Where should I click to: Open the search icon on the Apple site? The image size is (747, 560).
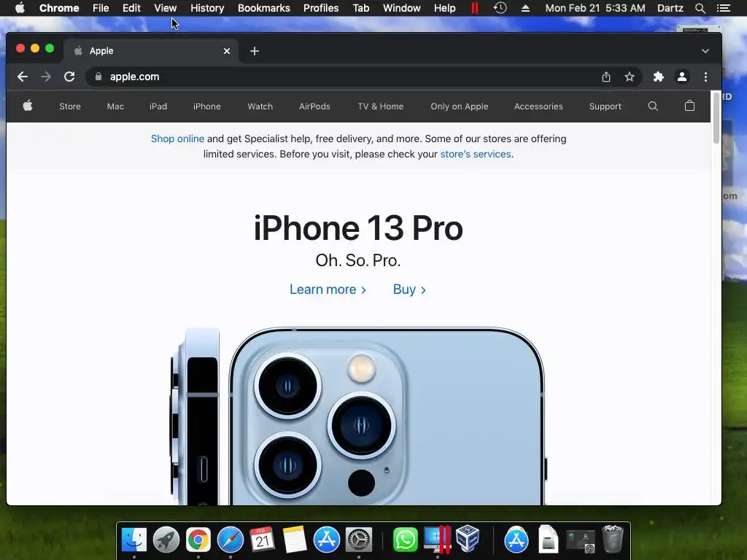point(653,106)
